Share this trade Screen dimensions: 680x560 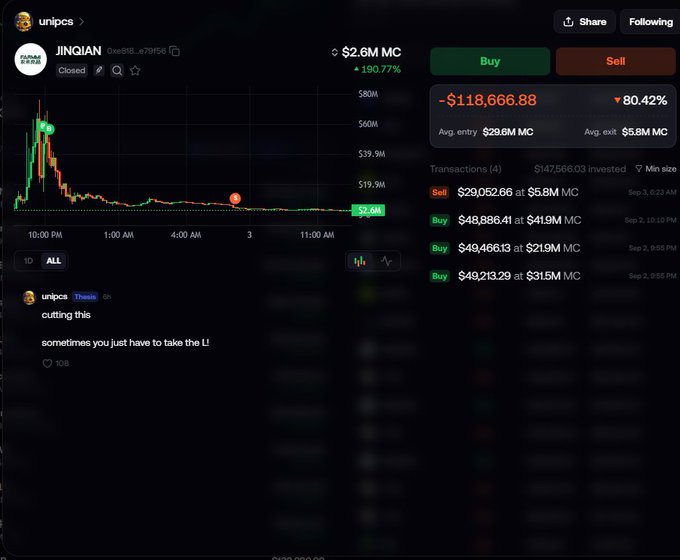[584, 22]
